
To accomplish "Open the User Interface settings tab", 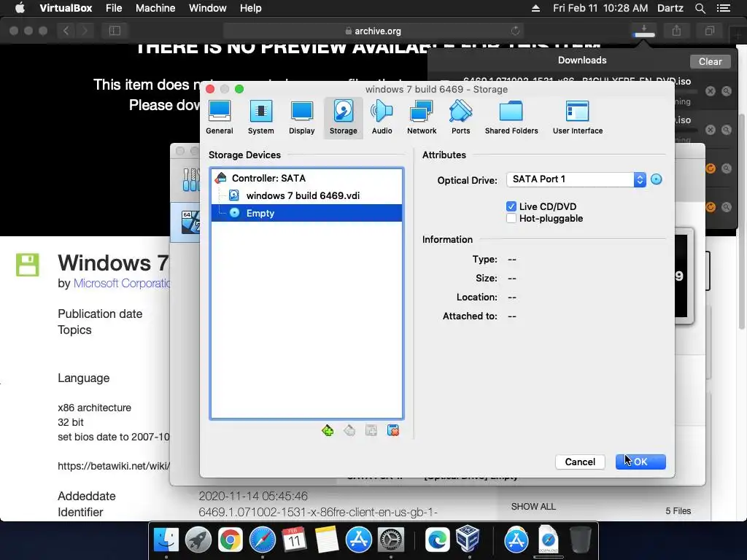I will (578, 117).
